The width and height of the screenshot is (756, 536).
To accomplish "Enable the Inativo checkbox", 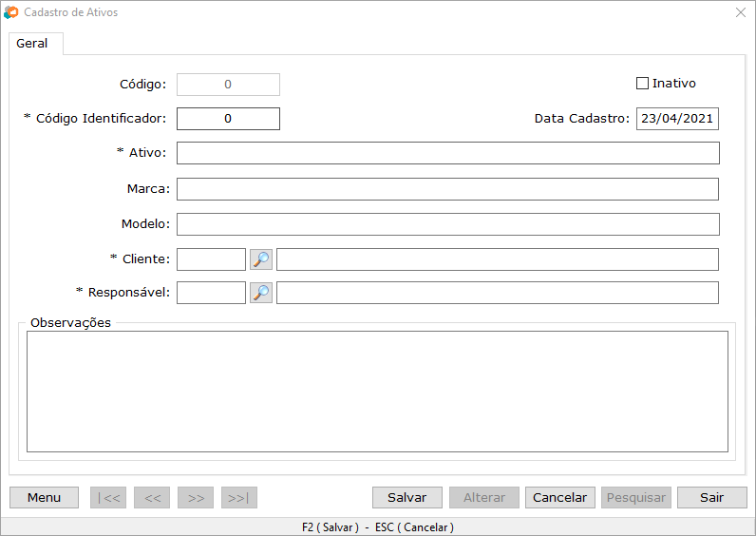I will (642, 84).
